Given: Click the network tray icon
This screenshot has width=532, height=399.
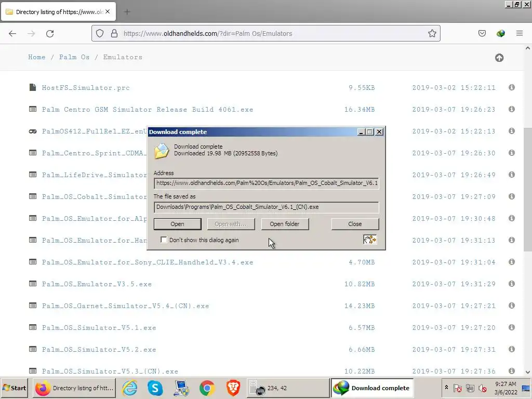Looking at the screenshot, I should click(470, 388).
